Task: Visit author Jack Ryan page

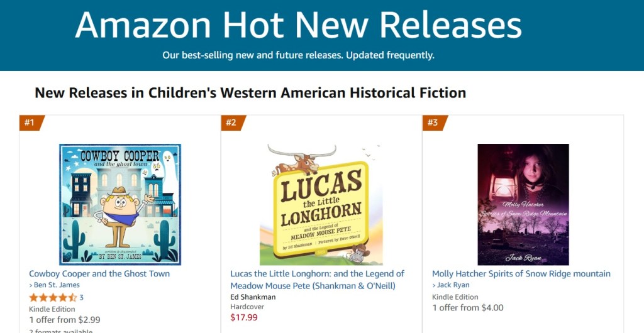Action: pos(453,285)
